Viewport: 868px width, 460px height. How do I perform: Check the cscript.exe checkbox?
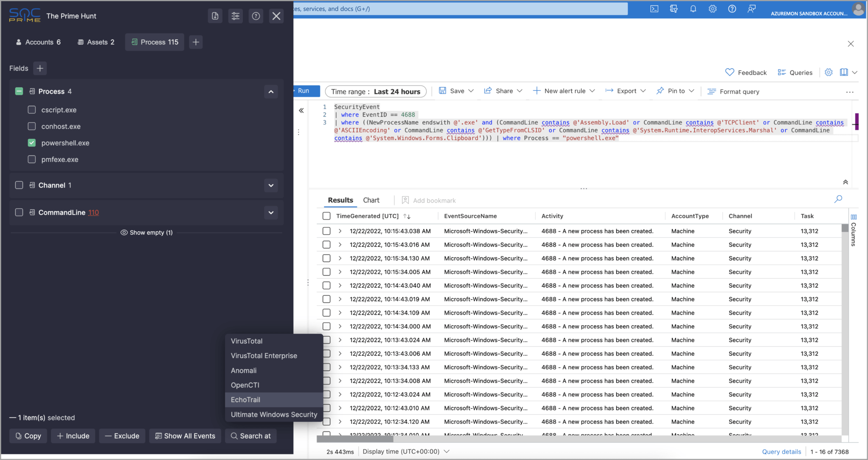click(32, 110)
